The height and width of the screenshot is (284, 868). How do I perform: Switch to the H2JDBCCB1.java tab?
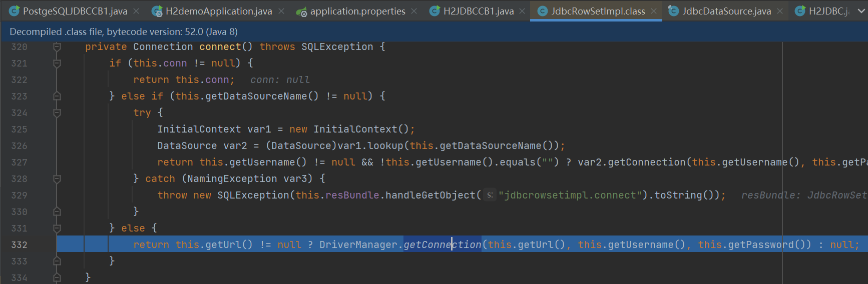(478, 11)
